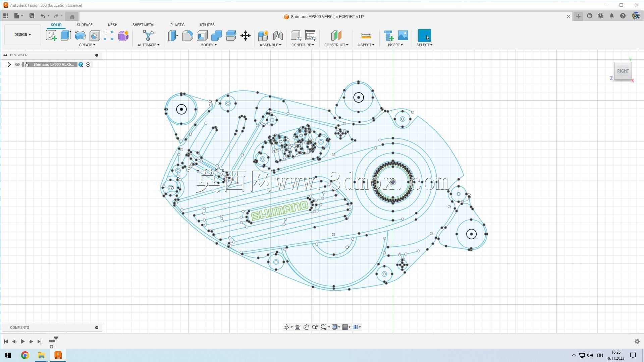Click the timeline Play button
The width and height of the screenshot is (644, 362).
point(22,341)
